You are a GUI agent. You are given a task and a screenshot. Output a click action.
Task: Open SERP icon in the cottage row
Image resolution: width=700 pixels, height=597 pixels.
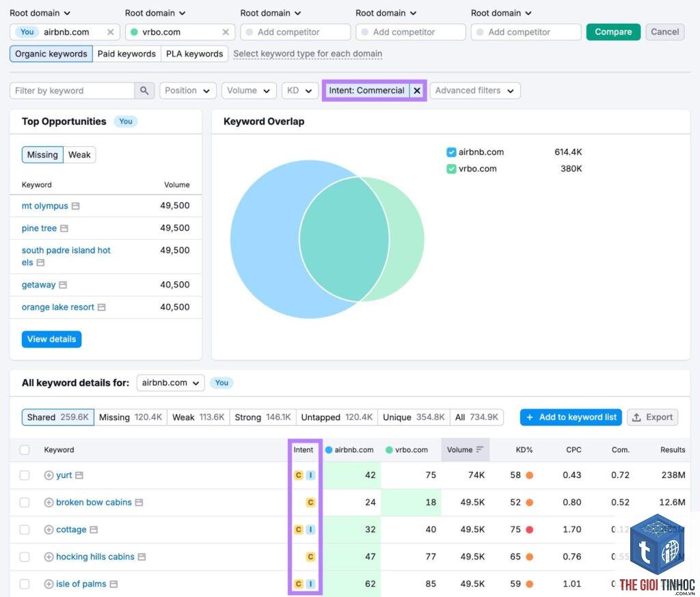94,529
